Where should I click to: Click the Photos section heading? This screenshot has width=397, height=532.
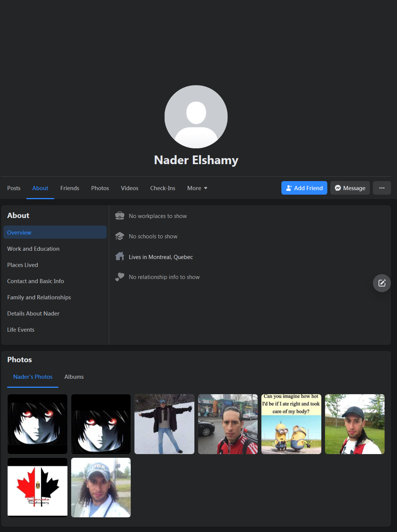[20, 360]
